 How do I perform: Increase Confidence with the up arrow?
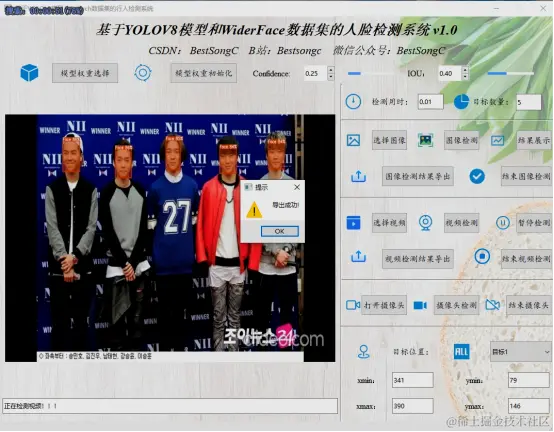[x=331, y=70]
